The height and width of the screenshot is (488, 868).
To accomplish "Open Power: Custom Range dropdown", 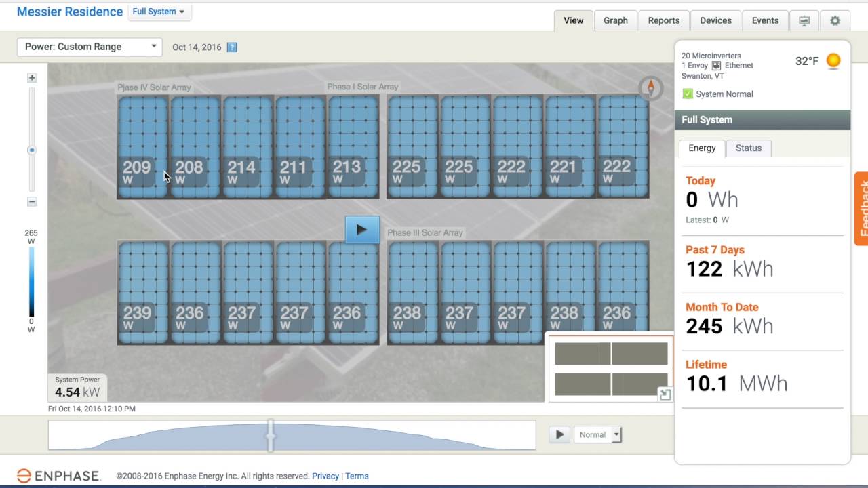I will click(90, 47).
